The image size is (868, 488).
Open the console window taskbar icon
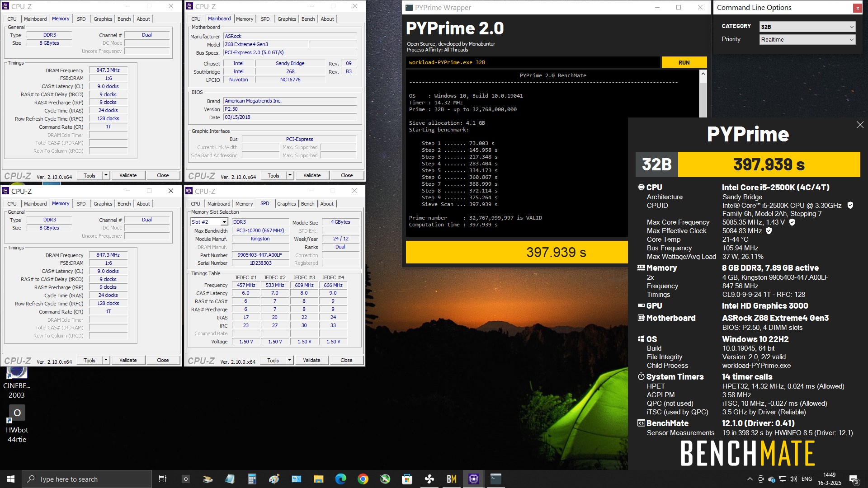coord(495,479)
